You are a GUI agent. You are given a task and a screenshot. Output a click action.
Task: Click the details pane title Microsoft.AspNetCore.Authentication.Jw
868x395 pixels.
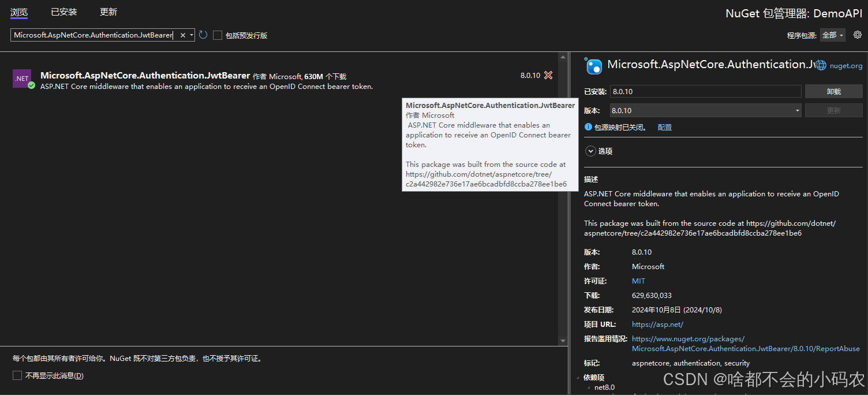pyautogui.click(x=710, y=65)
